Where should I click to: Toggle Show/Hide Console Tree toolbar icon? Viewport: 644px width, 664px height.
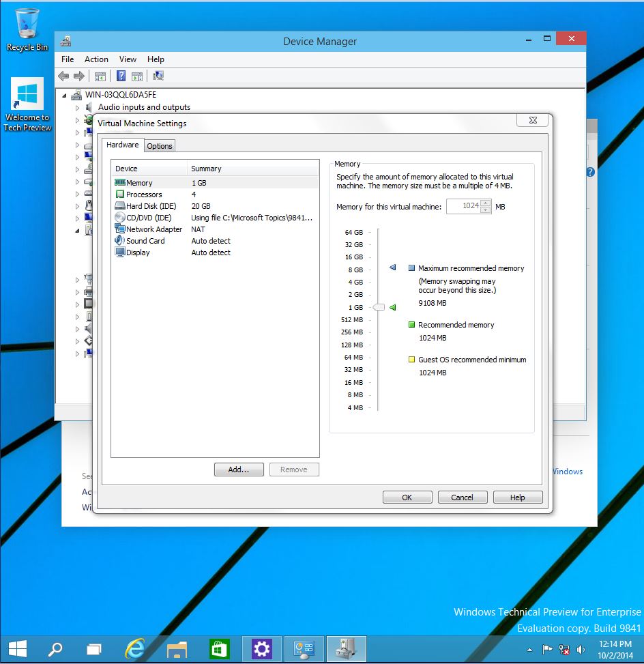pos(100,76)
